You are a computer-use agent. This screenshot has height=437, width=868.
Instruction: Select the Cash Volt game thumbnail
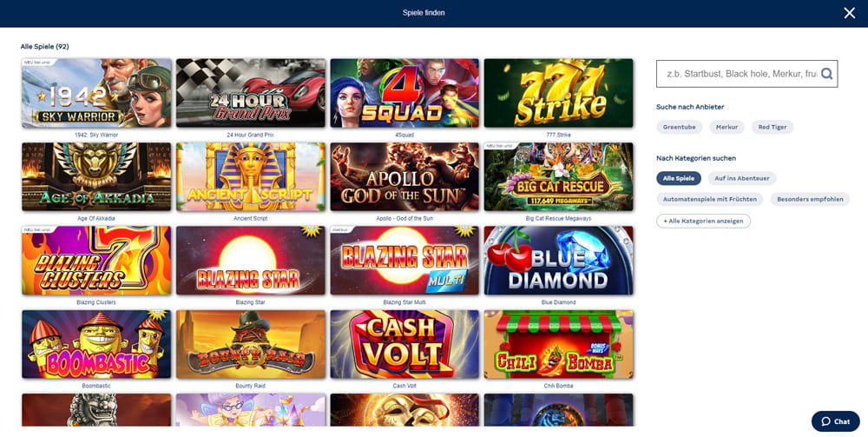(404, 344)
